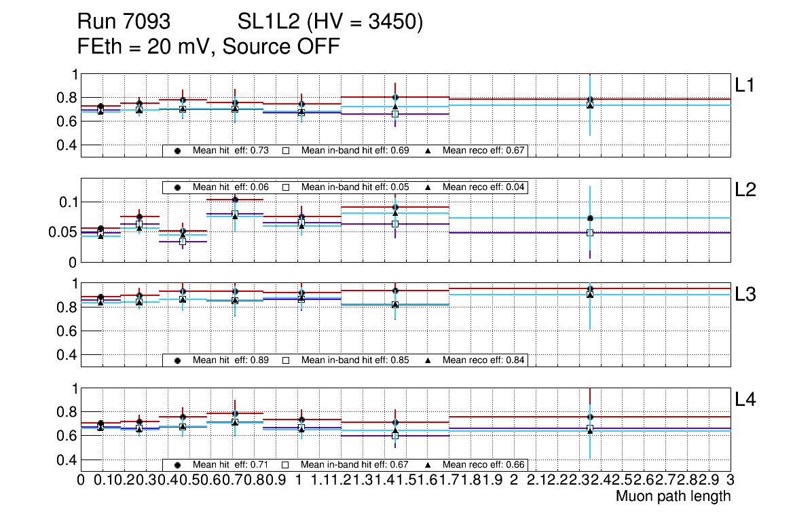This screenshot has width=812, height=524.
Task: Click the 'SL1L2 (HV = 3450)' title text
Action: pos(330,22)
